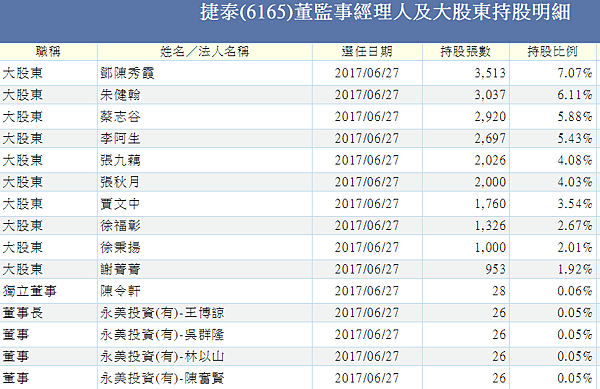The width and height of the screenshot is (600, 389).
Task: Click the 職稱 column header
Action: coord(48,51)
